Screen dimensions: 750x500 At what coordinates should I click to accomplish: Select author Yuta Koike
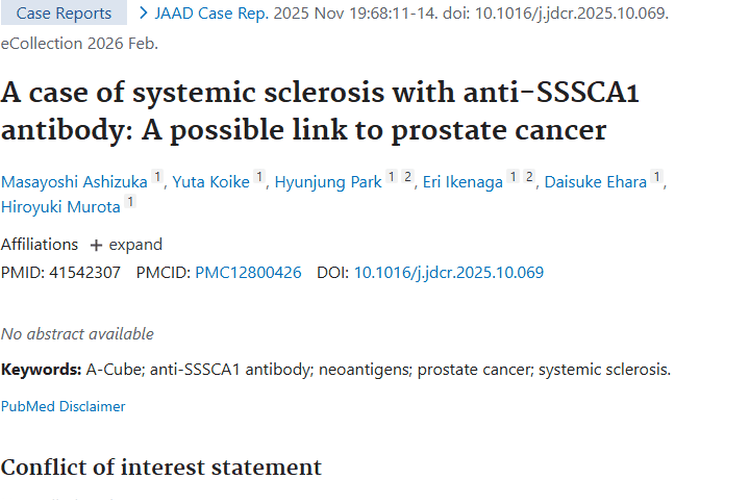(211, 182)
